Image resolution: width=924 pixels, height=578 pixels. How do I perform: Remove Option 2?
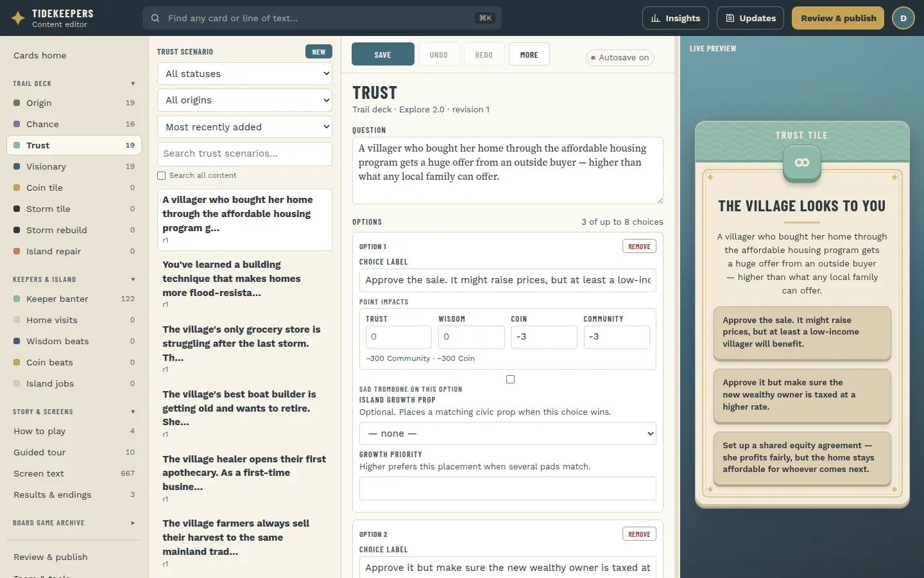[639, 534]
